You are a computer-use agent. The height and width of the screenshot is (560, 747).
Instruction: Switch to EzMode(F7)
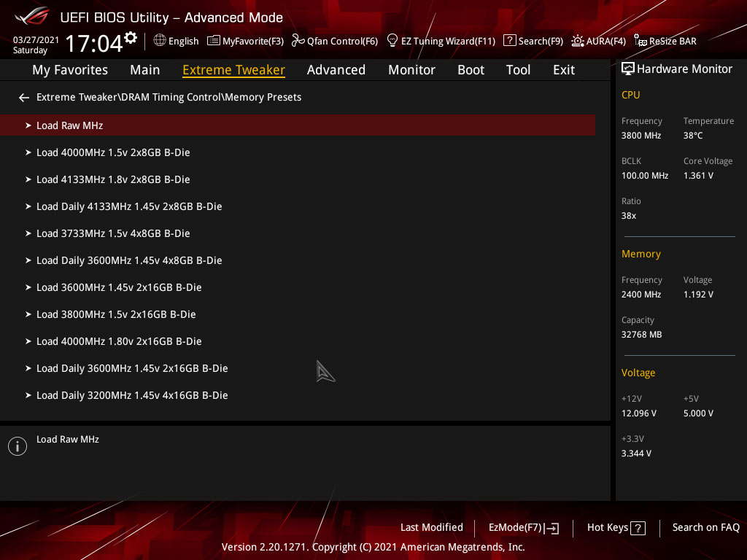(x=524, y=528)
